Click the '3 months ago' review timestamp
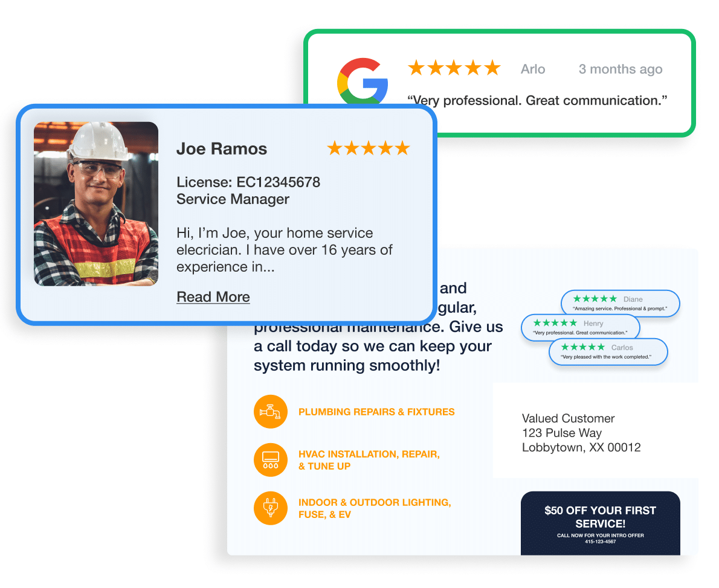 coord(620,69)
